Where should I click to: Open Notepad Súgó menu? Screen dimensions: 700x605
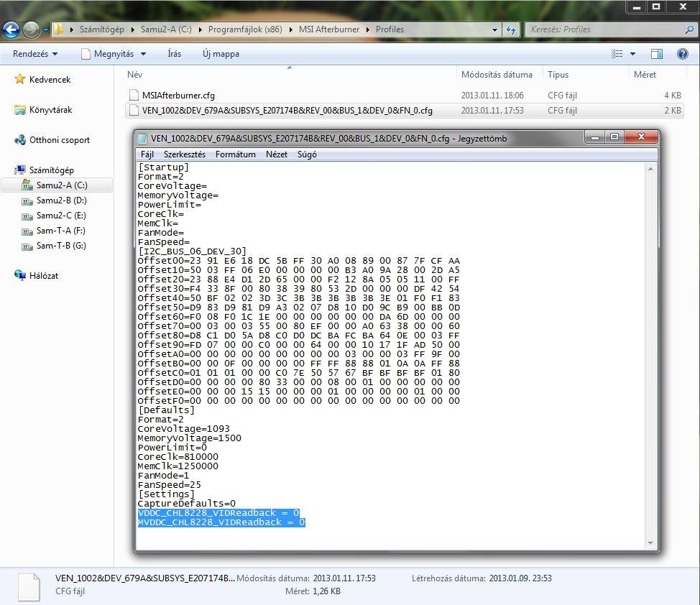tap(307, 154)
